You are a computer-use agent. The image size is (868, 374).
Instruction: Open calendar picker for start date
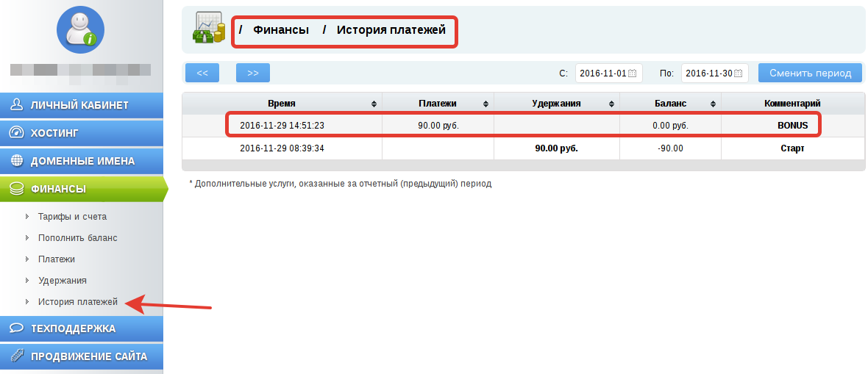click(x=632, y=73)
